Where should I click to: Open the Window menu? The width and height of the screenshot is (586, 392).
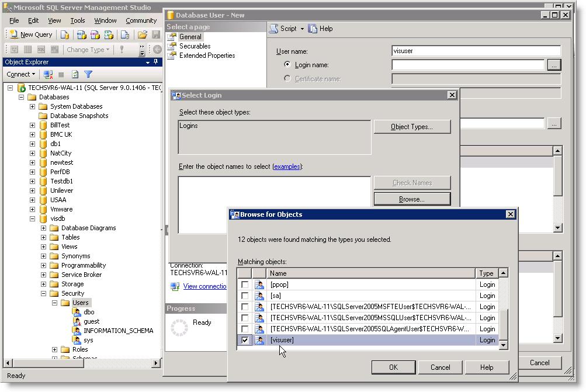tap(105, 20)
